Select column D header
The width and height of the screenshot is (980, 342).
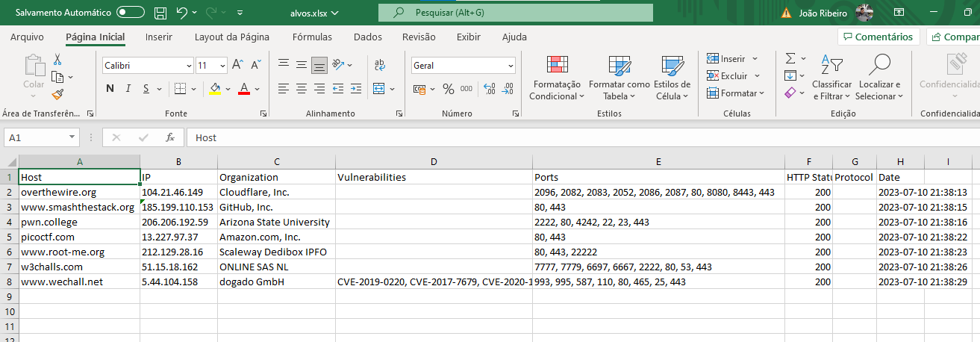tap(434, 161)
